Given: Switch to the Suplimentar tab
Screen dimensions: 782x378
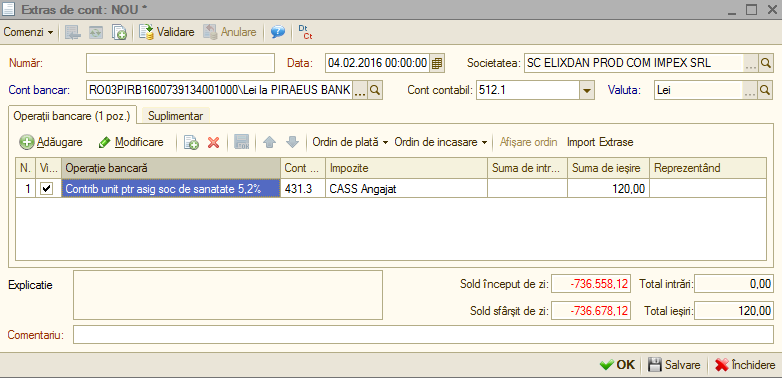Looking at the screenshot, I should point(176,116).
